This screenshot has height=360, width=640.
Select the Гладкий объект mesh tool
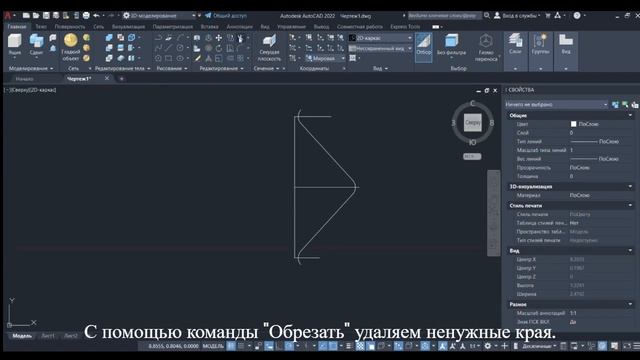(71, 47)
